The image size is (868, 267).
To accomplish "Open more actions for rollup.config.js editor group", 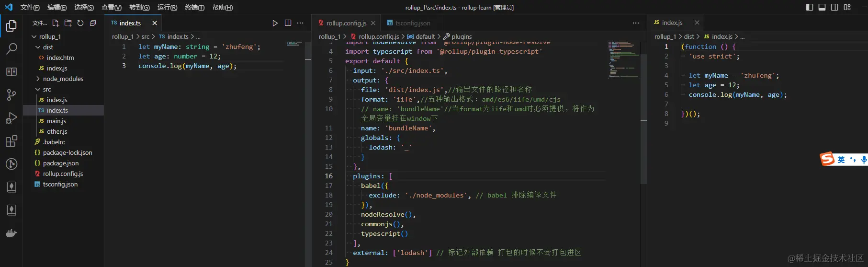I will tap(636, 23).
